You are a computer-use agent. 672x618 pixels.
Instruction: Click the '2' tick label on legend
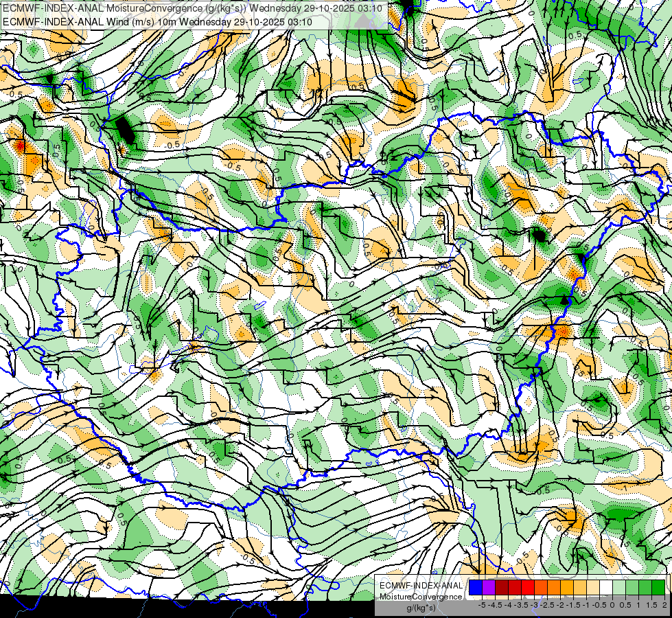[664, 605]
